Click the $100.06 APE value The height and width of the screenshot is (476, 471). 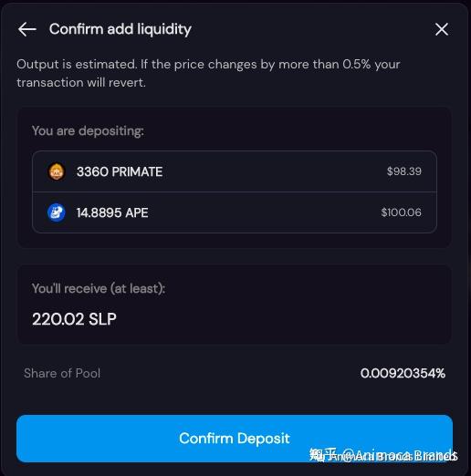(401, 212)
